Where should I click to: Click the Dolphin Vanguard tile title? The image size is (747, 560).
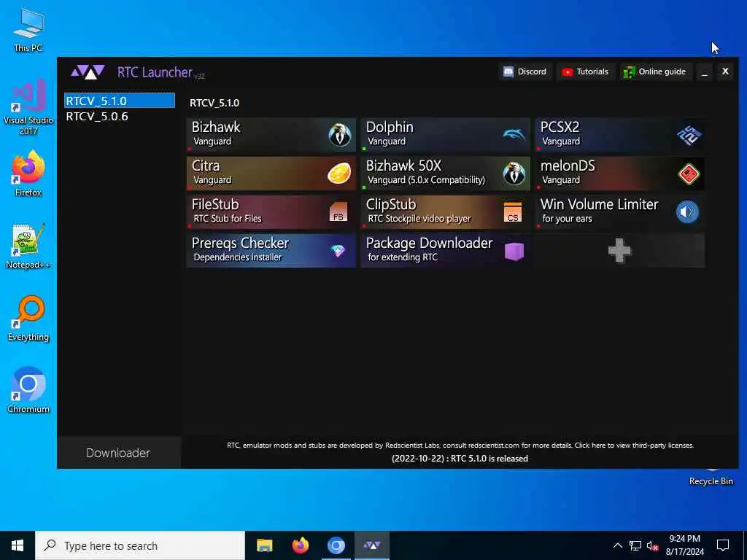pos(390,127)
